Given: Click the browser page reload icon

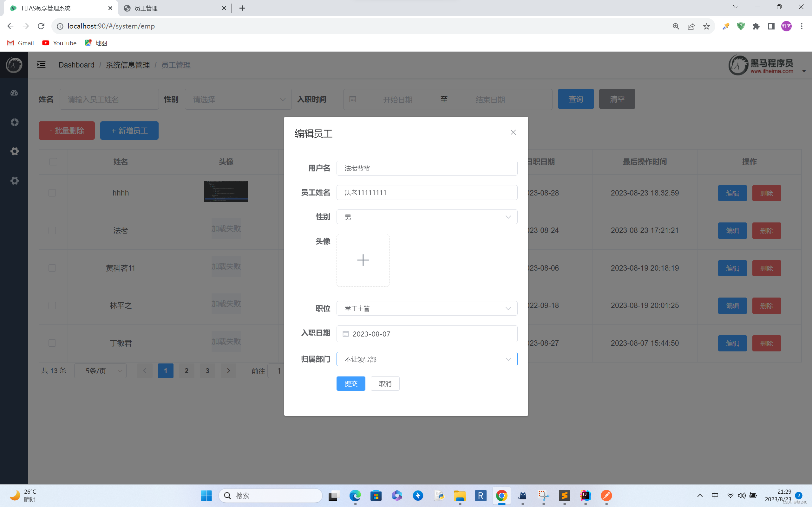Looking at the screenshot, I should coord(41,26).
